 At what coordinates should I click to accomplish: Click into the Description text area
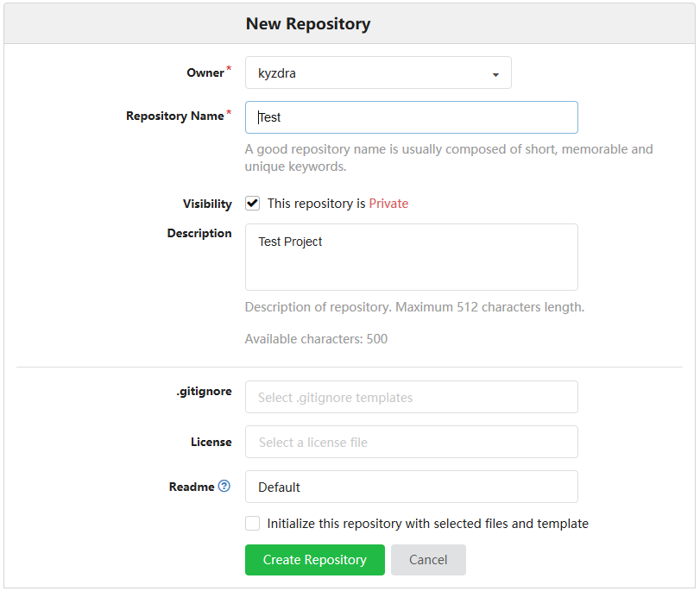coord(411,257)
